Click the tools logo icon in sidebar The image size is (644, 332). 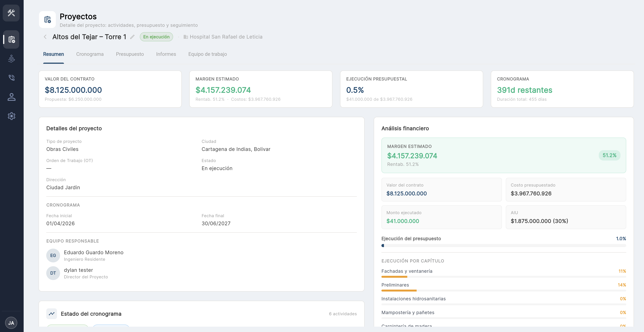[11, 13]
